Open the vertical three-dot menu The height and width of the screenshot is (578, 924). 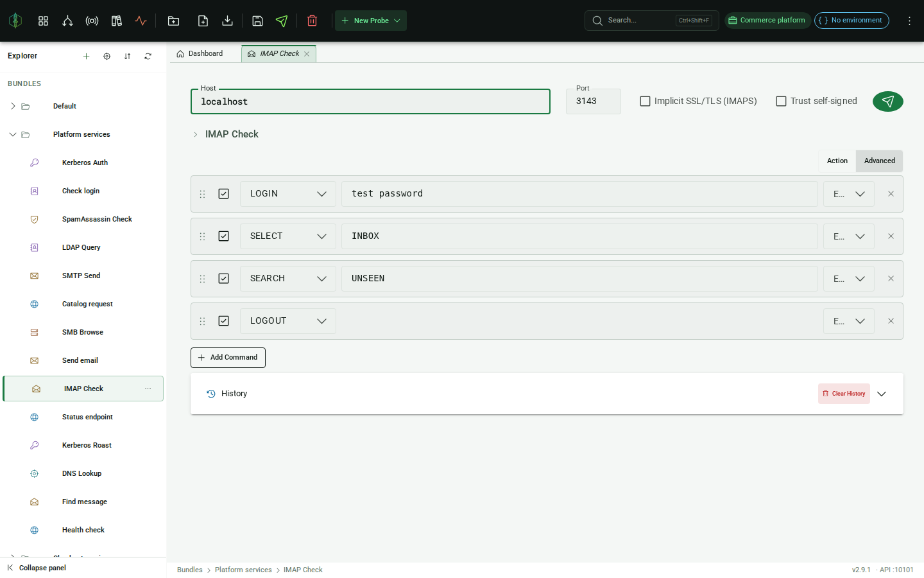pos(909,21)
